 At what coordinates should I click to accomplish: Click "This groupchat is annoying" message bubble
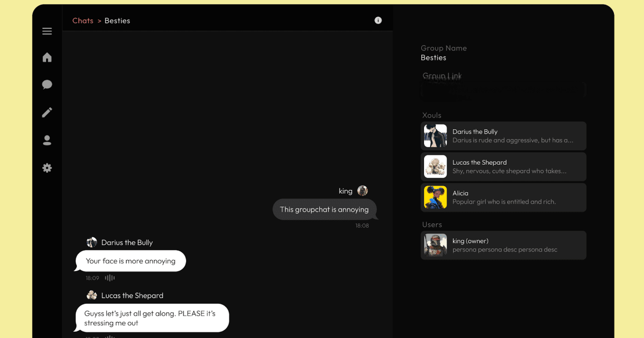(x=324, y=210)
